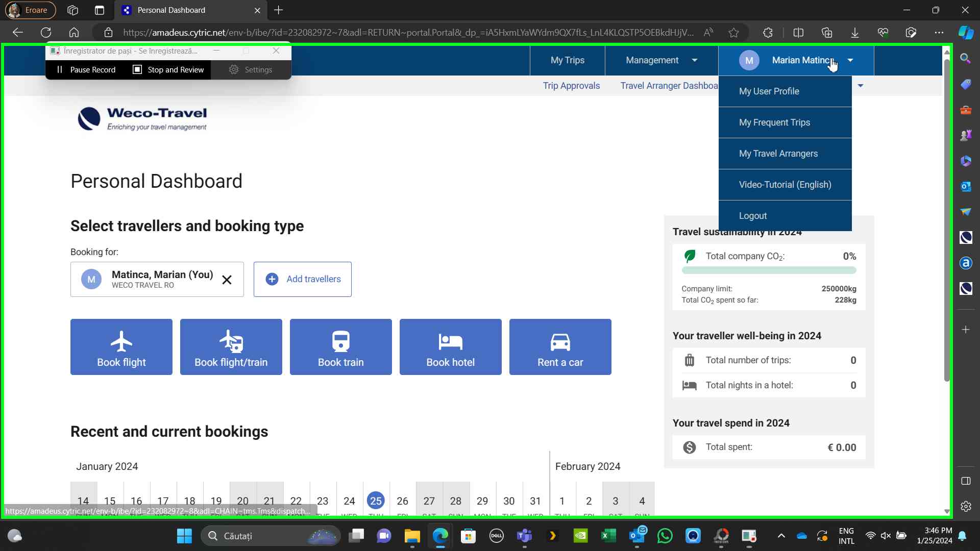Click the Read aloud icon
The width and height of the screenshot is (980, 551).
[x=708, y=33]
